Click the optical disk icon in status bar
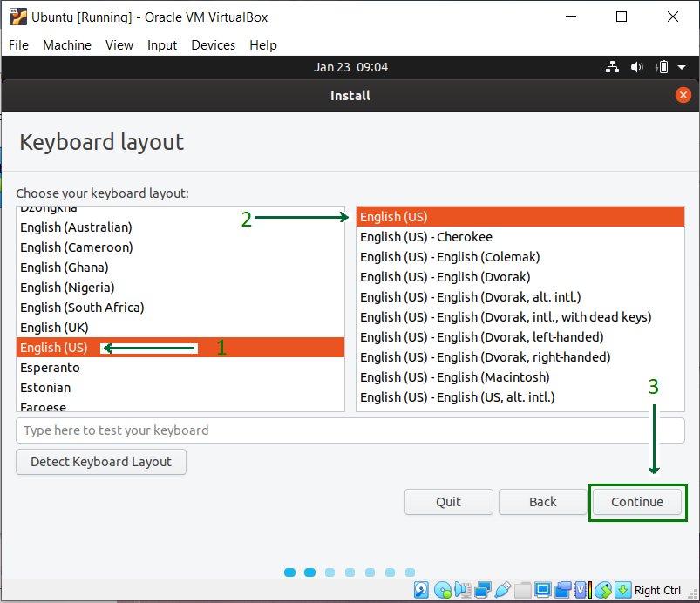This screenshot has width=700, height=603. click(443, 590)
